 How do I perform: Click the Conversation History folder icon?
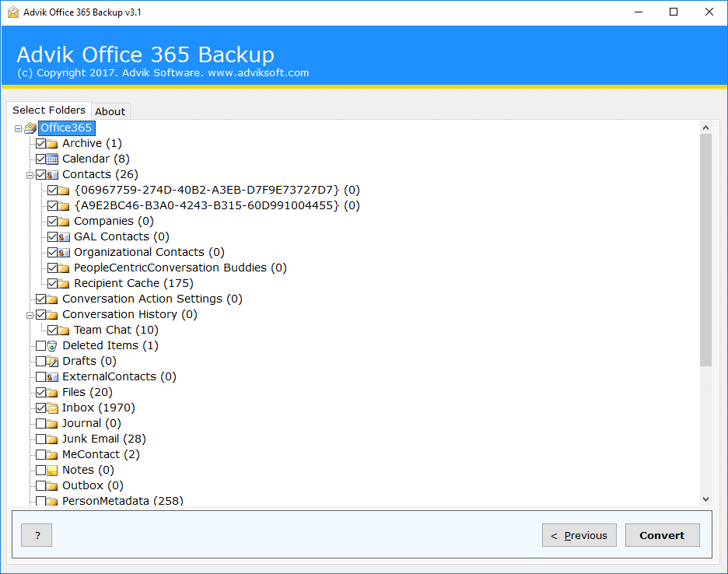click(x=52, y=315)
